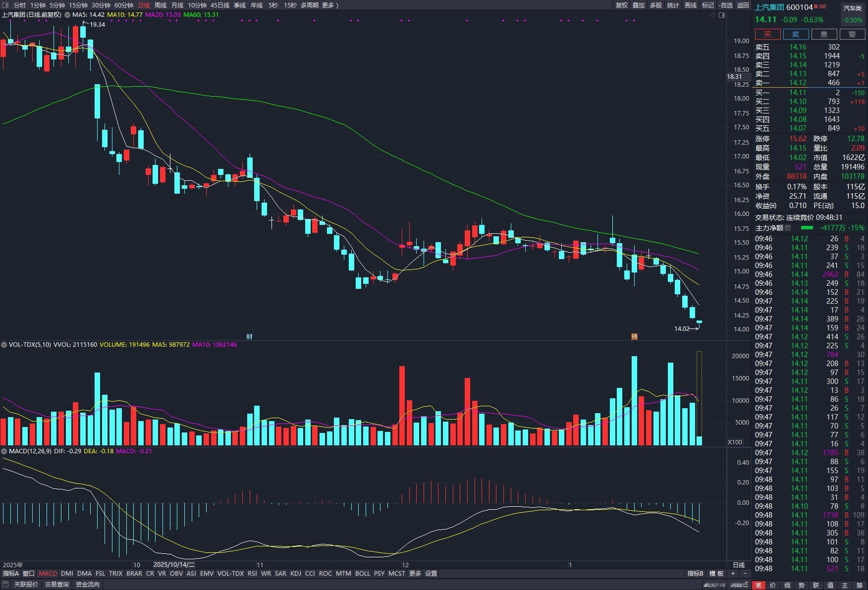Open the MACD indicator options icon
This screenshot has height=590, width=868.
point(4,451)
